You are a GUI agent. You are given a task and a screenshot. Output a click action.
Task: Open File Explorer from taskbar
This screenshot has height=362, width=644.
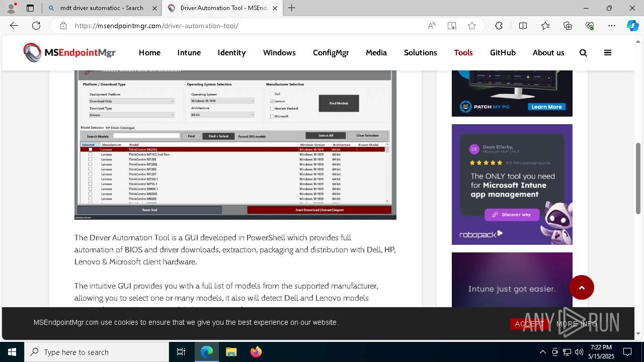(231, 352)
